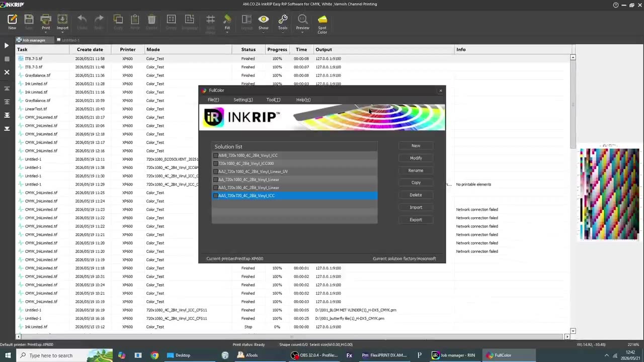Open the Help(H) menu in FullColor
The height and width of the screenshot is (362, 644).
point(303,100)
